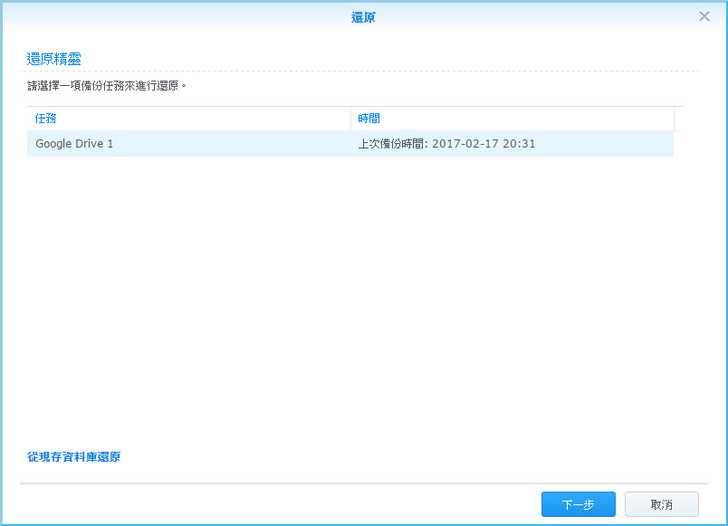The width and height of the screenshot is (728, 526).
Task: Select the Google Drive 1 task row
Action: tap(350, 144)
